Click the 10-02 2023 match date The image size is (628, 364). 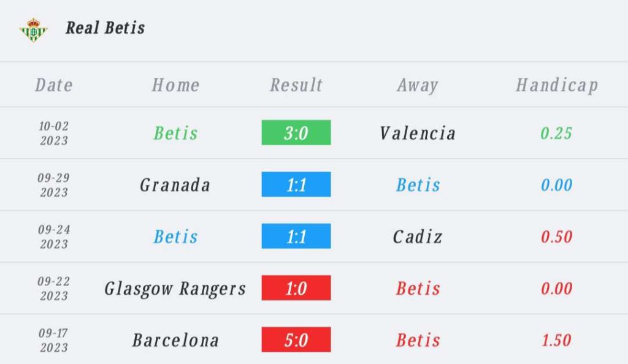click(x=54, y=133)
